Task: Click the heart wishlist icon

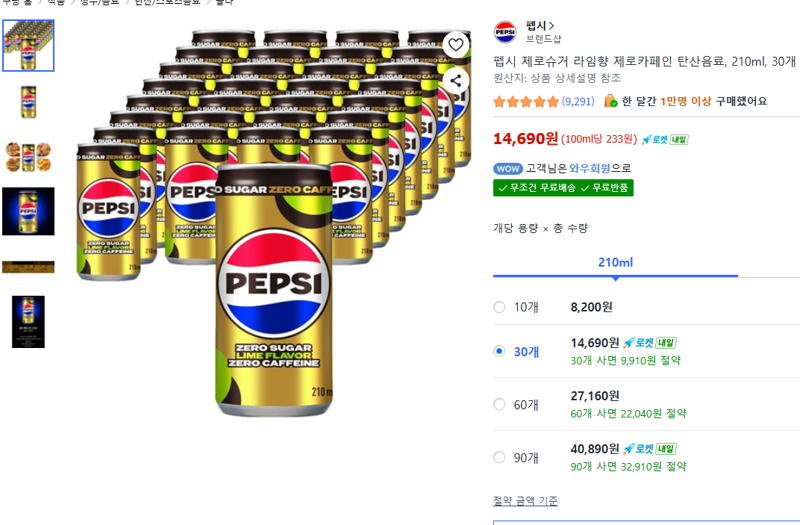Action: (456, 45)
